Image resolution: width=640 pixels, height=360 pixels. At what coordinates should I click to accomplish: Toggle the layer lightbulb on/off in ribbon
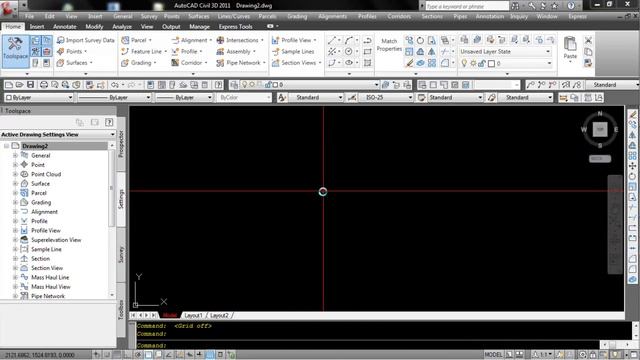coord(464,63)
